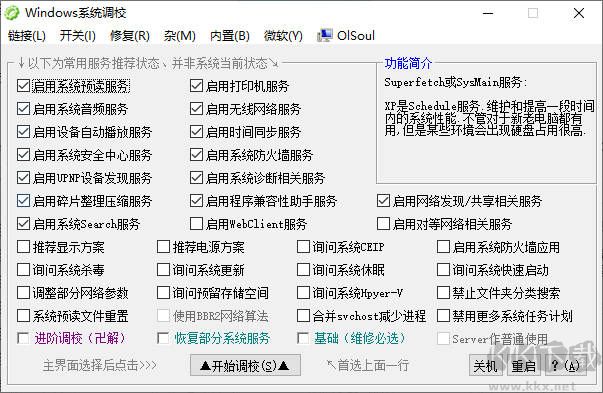Check 基础（维修必选）option

coord(303,338)
